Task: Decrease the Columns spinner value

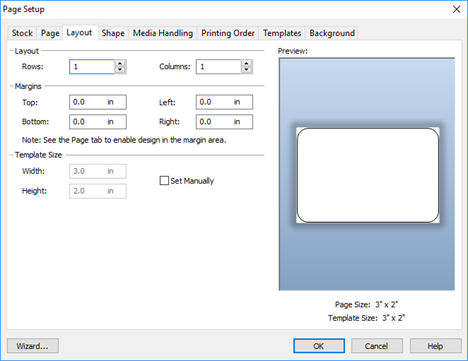Action: click(x=247, y=70)
